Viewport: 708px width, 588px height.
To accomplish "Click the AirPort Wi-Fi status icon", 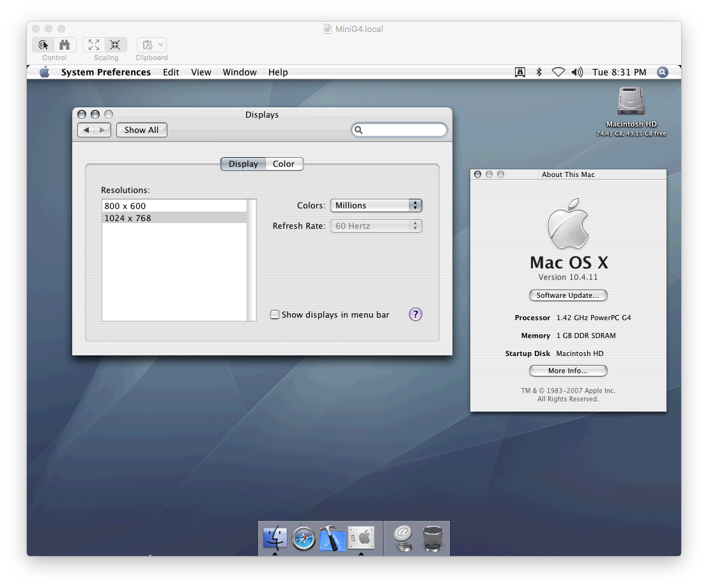I will (558, 72).
